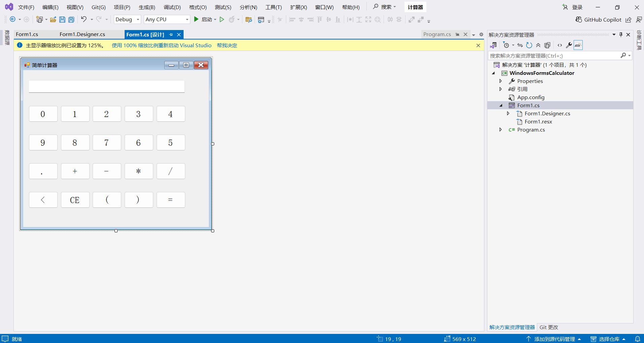
Task: Click the '=' button on calculator form
Action: 170,200
